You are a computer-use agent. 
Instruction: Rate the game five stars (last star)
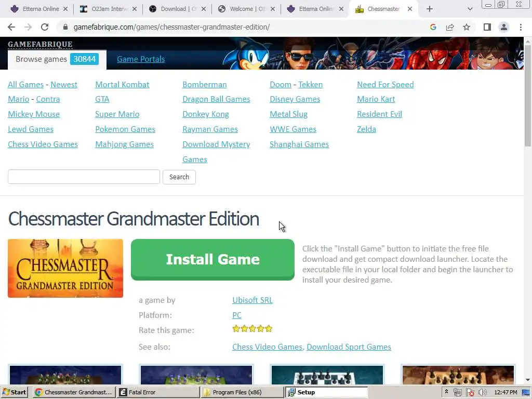pyautogui.click(x=269, y=329)
